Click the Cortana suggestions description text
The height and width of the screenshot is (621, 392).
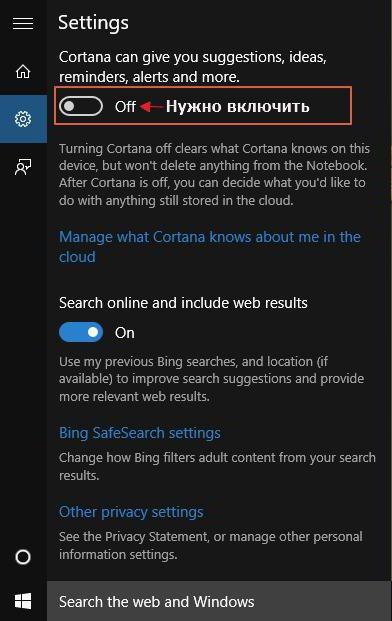(193, 67)
